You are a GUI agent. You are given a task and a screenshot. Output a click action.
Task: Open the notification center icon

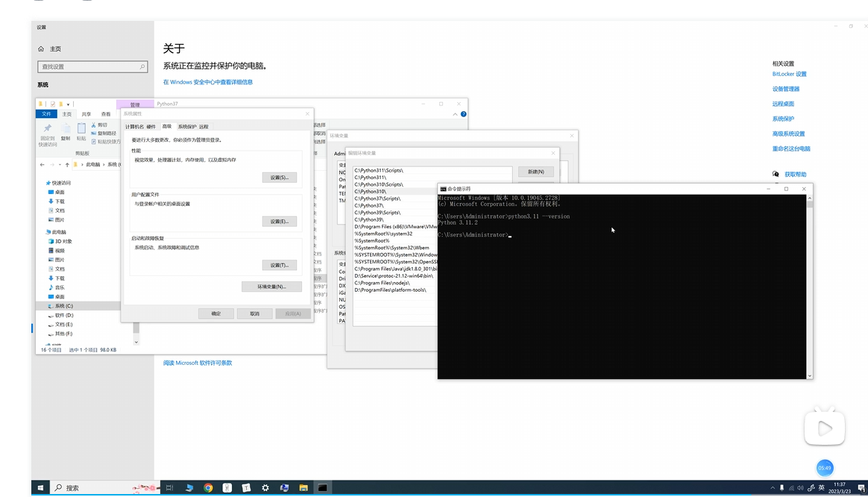click(x=861, y=487)
